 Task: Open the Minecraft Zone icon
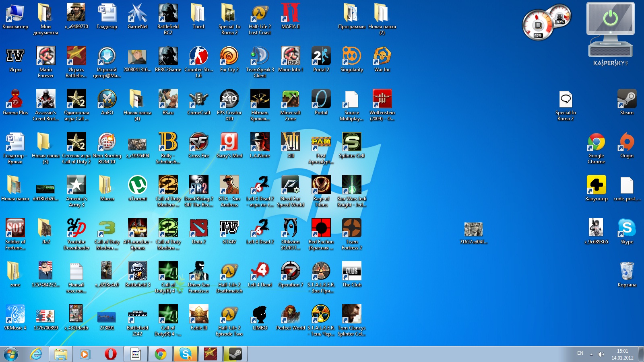point(290,100)
